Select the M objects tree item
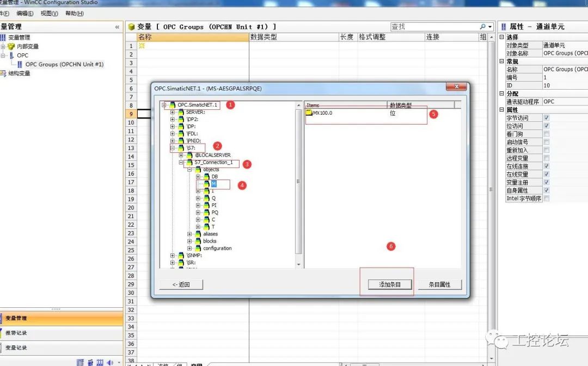 (214, 184)
